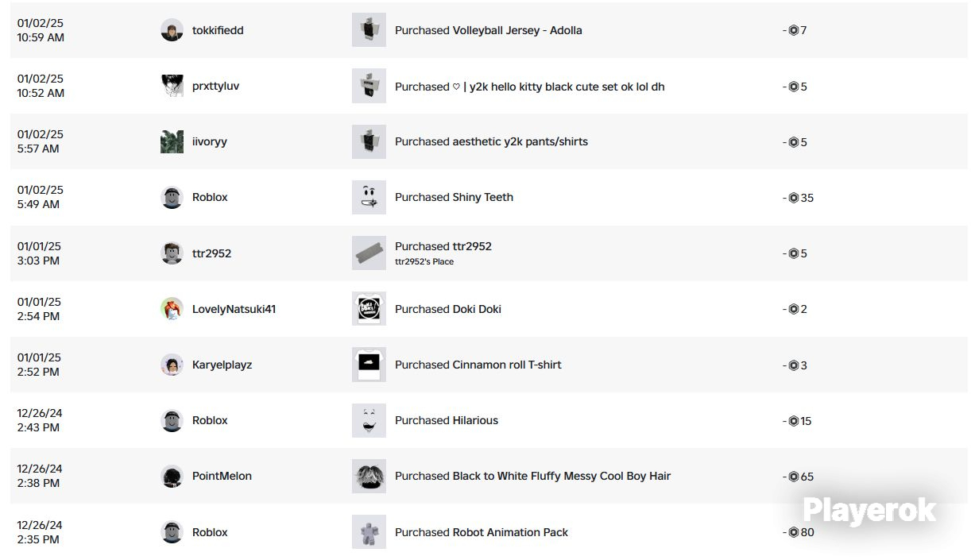Click prxttyluv's profile avatar
Screen dimensions: 971x560
pyautogui.click(x=172, y=86)
